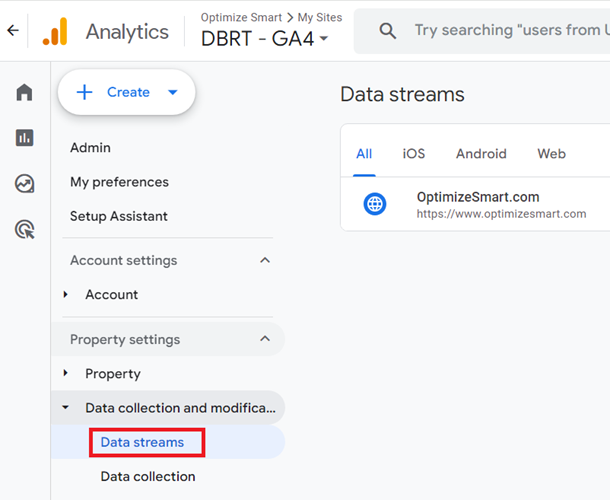Collapse Data collection and modification
This screenshot has width=610, height=500.
coord(65,407)
